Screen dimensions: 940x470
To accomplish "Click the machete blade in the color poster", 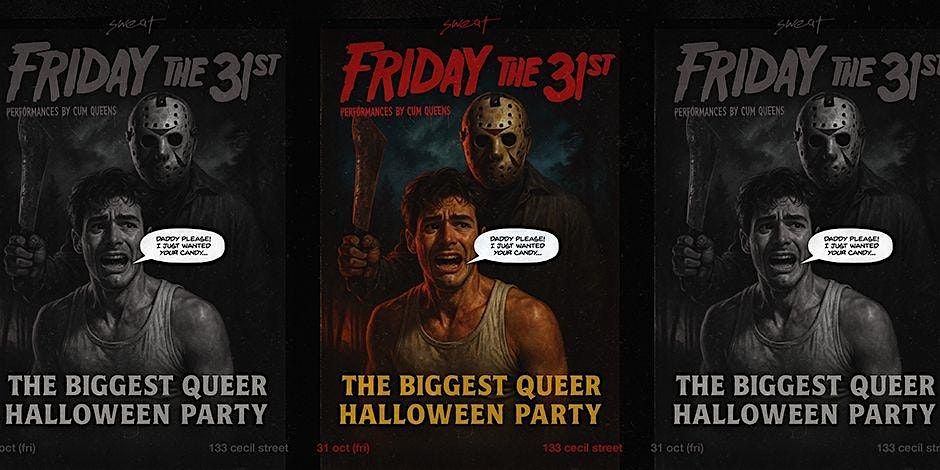I will (367, 174).
